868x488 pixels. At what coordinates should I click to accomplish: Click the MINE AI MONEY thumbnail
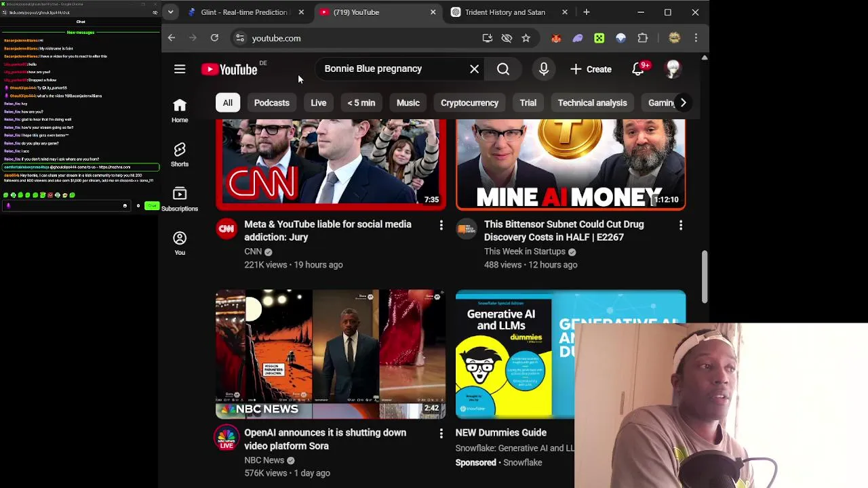(571, 164)
